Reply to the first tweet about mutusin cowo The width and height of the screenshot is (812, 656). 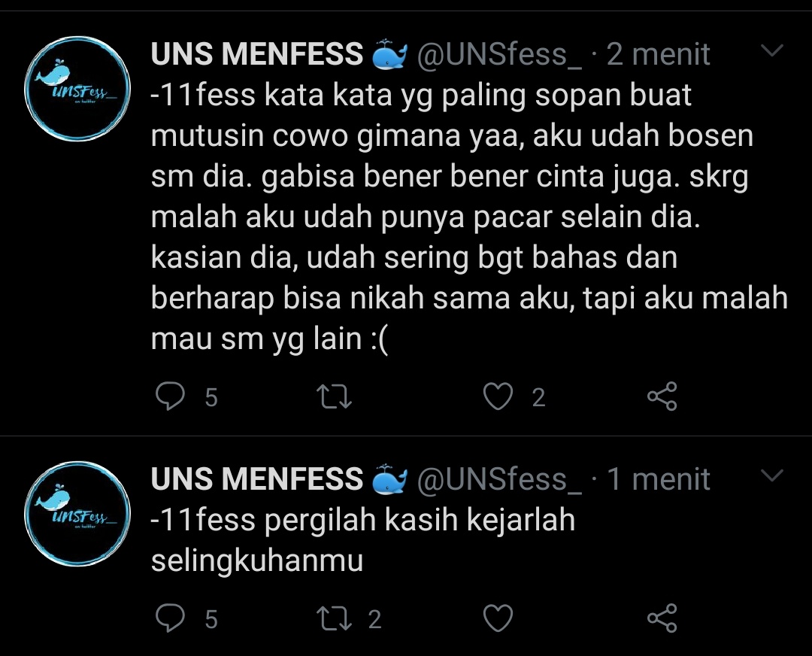coord(170,396)
